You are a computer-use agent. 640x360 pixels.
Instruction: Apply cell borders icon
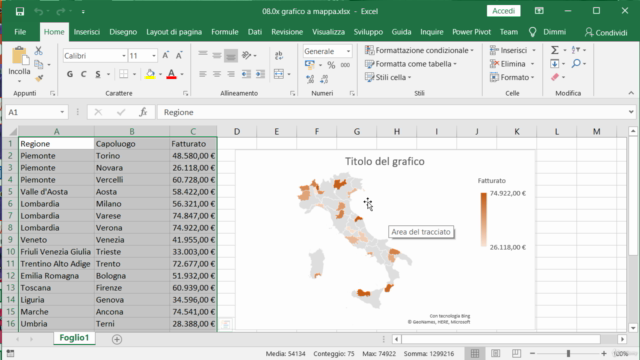pyautogui.click(x=123, y=74)
